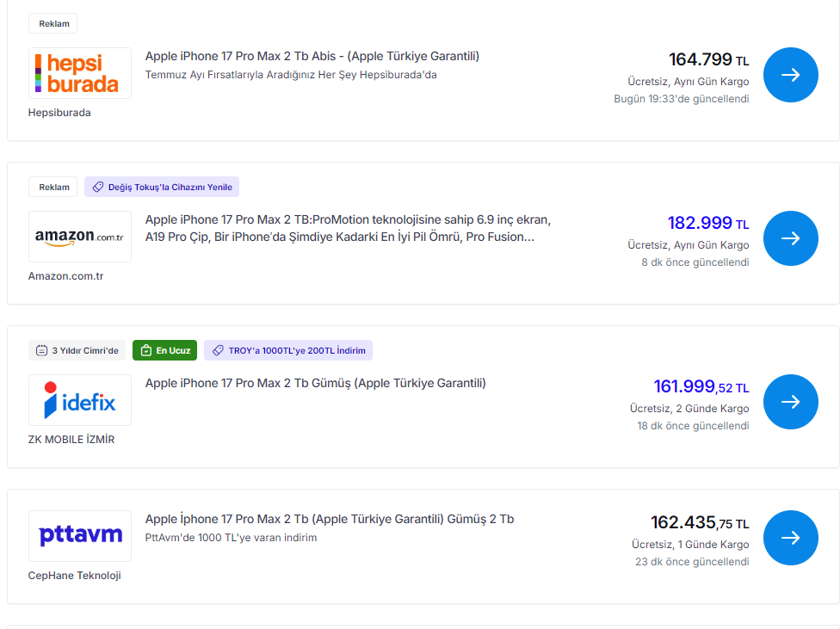This screenshot has height=629, width=840.
Task: Open the 'Apple iPhone 17 Pro Max 2 Tb Abis' listing
Action: (312, 56)
